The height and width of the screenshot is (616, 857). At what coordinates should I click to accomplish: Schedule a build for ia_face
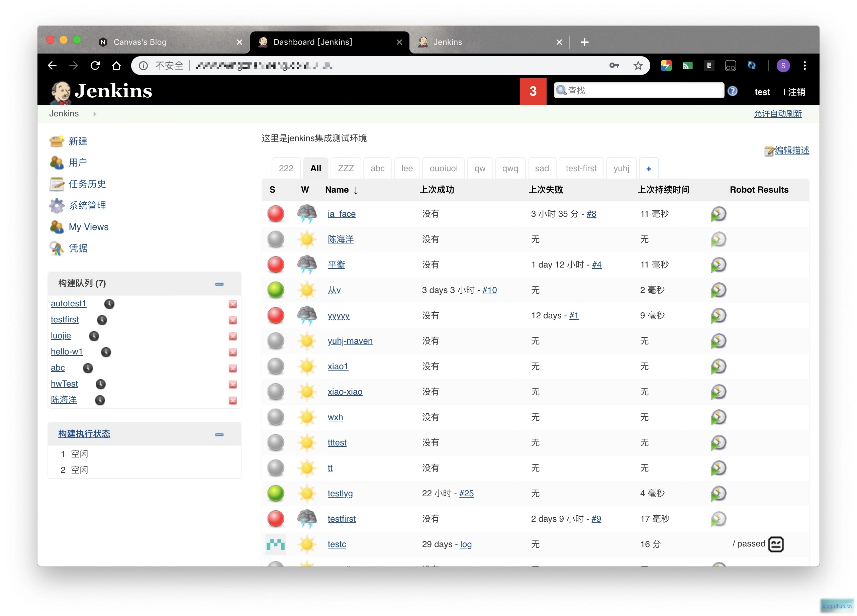click(x=718, y=214)
